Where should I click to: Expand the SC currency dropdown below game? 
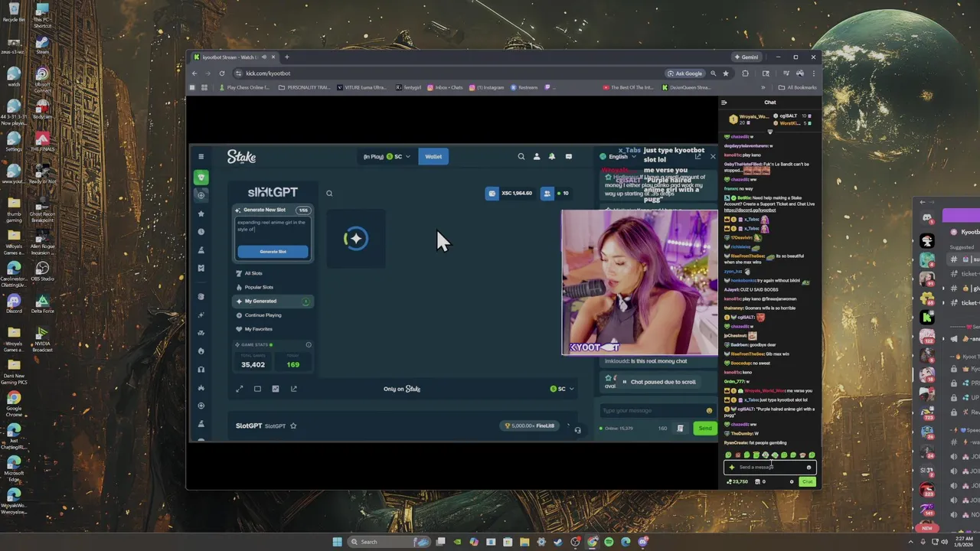(562, 389)
